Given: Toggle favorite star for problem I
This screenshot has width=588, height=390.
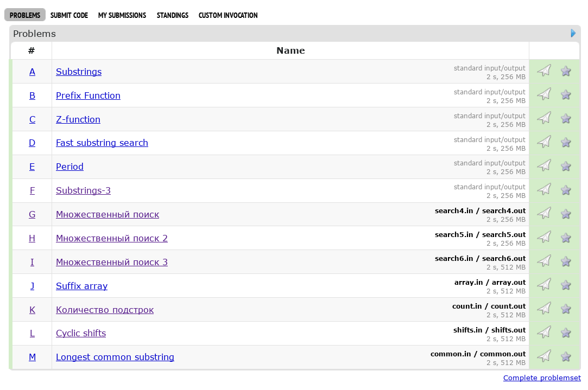Looking at the screenshot, I should click(566, 261).
